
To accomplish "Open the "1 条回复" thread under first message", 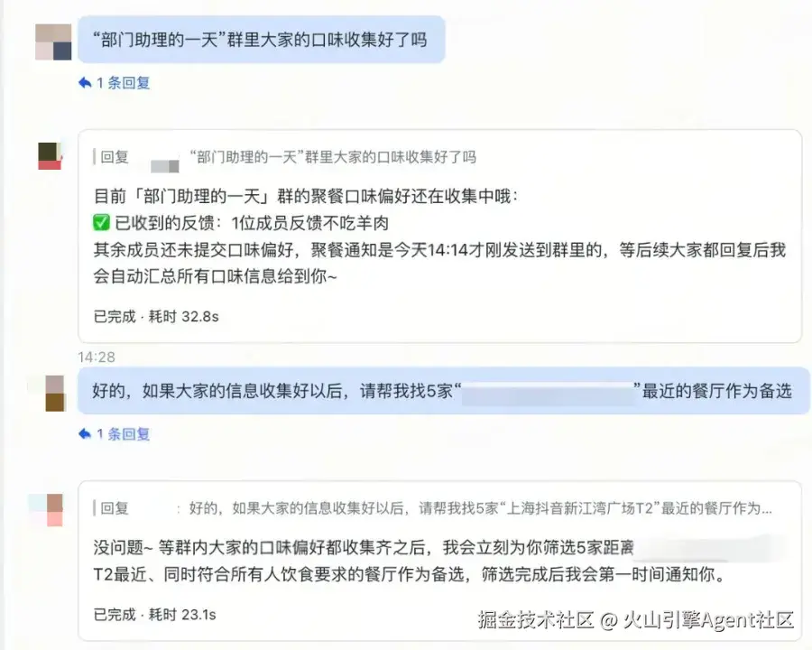I will (124, 82).
